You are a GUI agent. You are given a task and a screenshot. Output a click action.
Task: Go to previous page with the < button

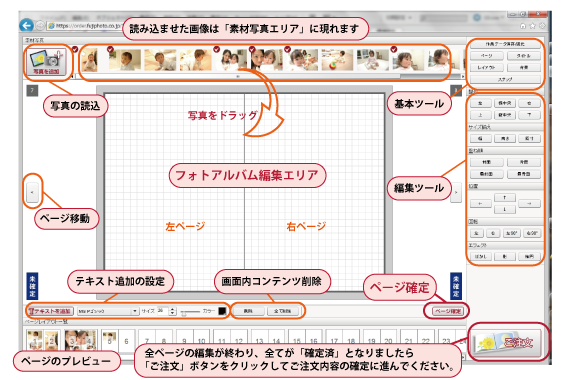[32, 192]
